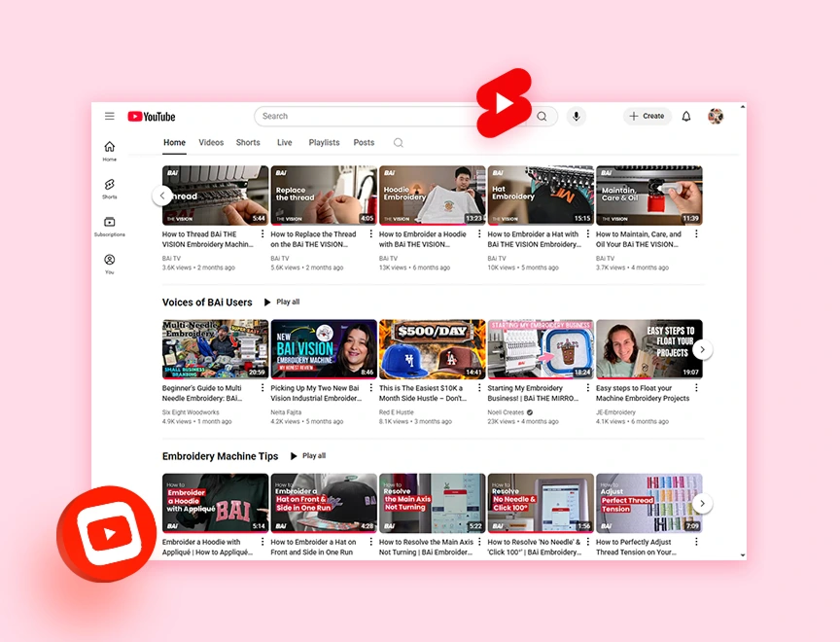Open the Multi-Needle Embroidery thumbnail
The width and height of the screenshot is (840, 642).
point(216,349)
